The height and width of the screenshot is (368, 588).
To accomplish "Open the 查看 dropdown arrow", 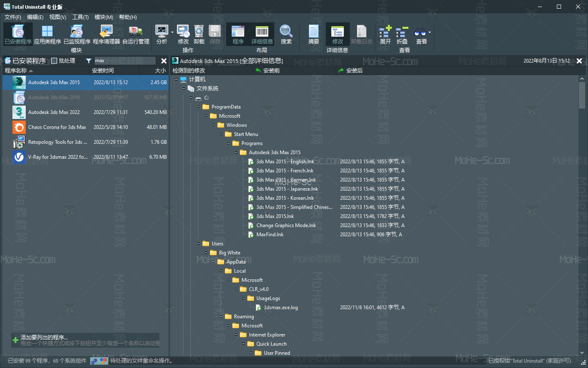I will click(x=430, y=32).
